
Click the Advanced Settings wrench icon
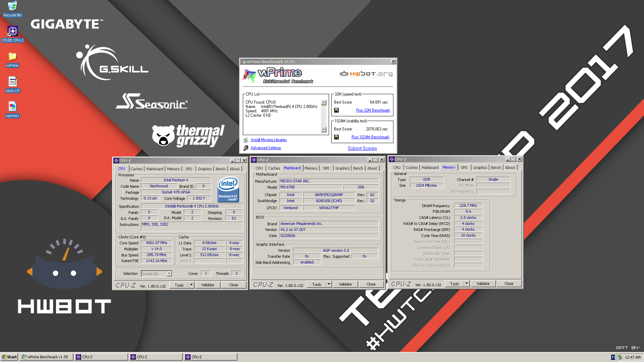pos(246,148)
